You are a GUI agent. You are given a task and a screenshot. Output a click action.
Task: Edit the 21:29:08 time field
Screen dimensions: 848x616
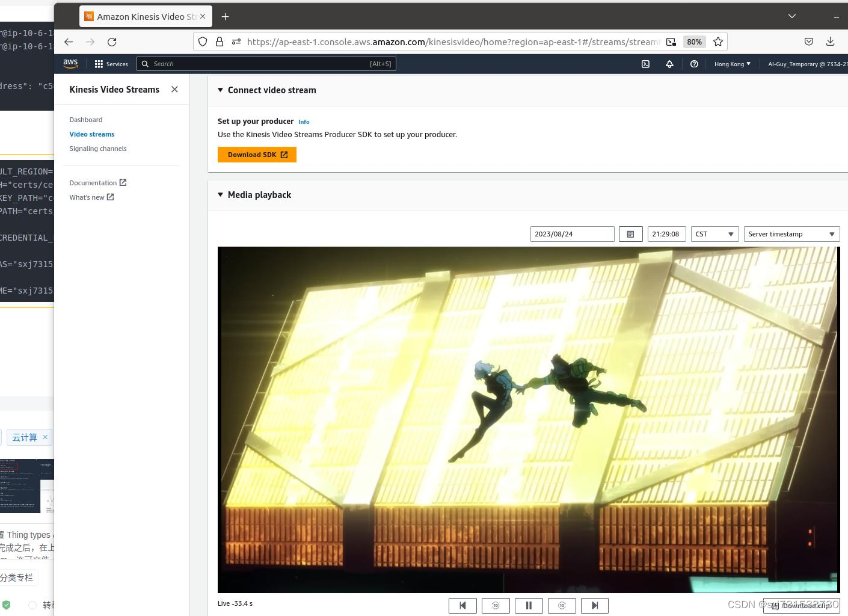click(x=666, y=234)
